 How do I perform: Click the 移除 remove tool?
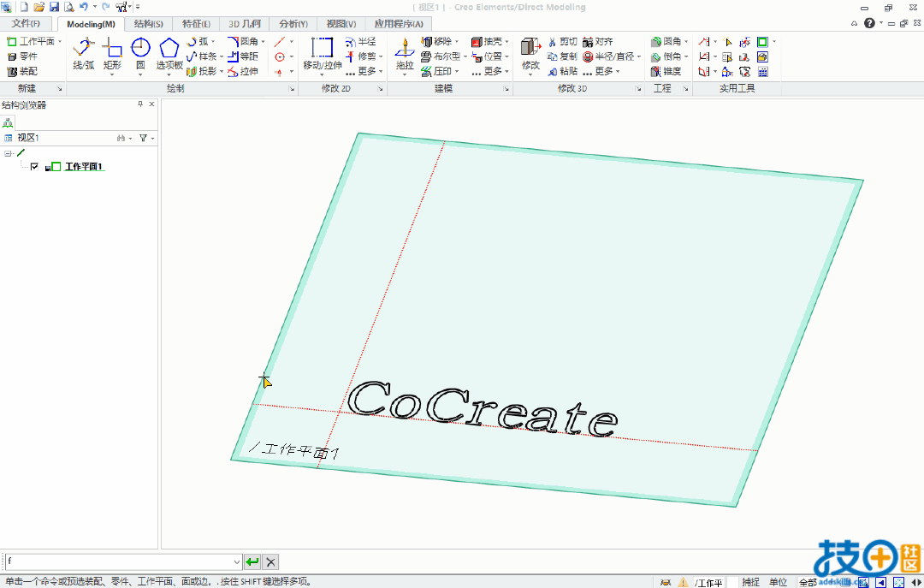[436, 41]
